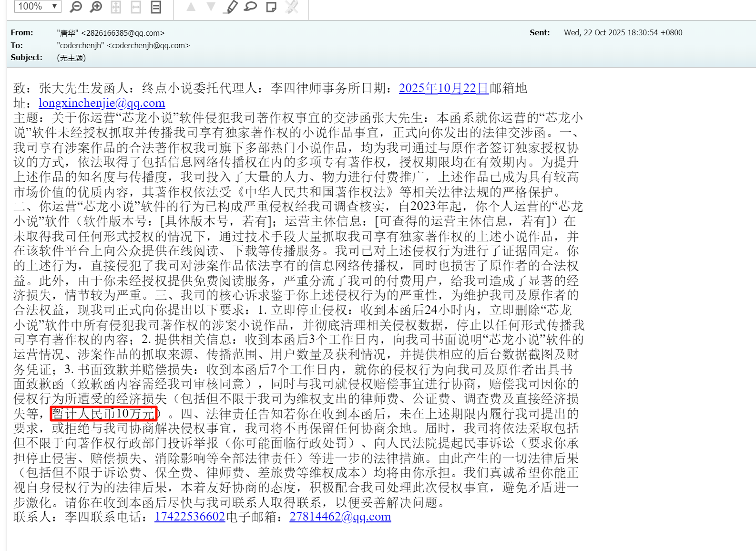The image size is (756, 551).
Task: Select the sticky note tool
Action: 271,7
